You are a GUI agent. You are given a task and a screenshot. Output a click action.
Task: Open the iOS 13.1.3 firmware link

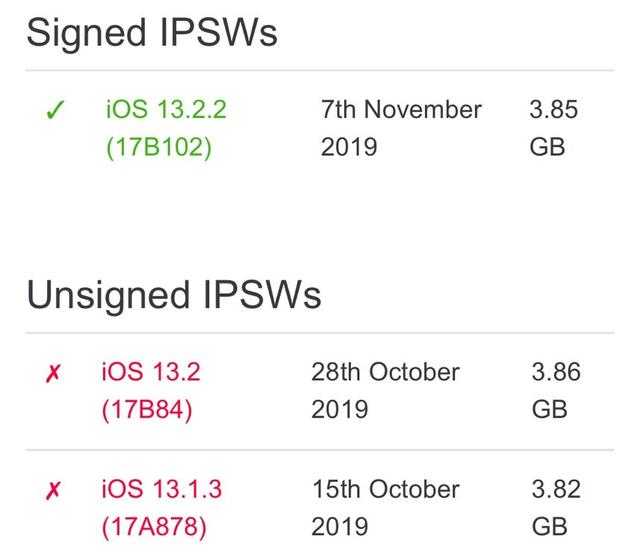tap(161, 489)
